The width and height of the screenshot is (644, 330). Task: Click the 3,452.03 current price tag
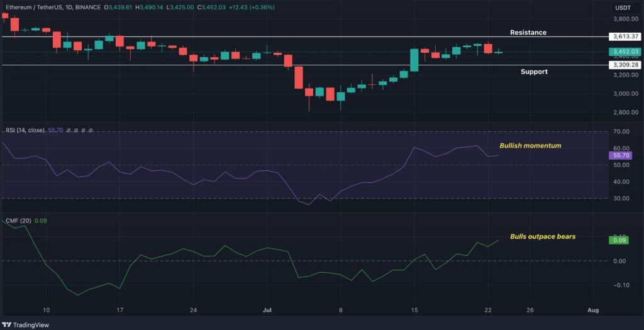pyautogui.click(x=625, y=52)
